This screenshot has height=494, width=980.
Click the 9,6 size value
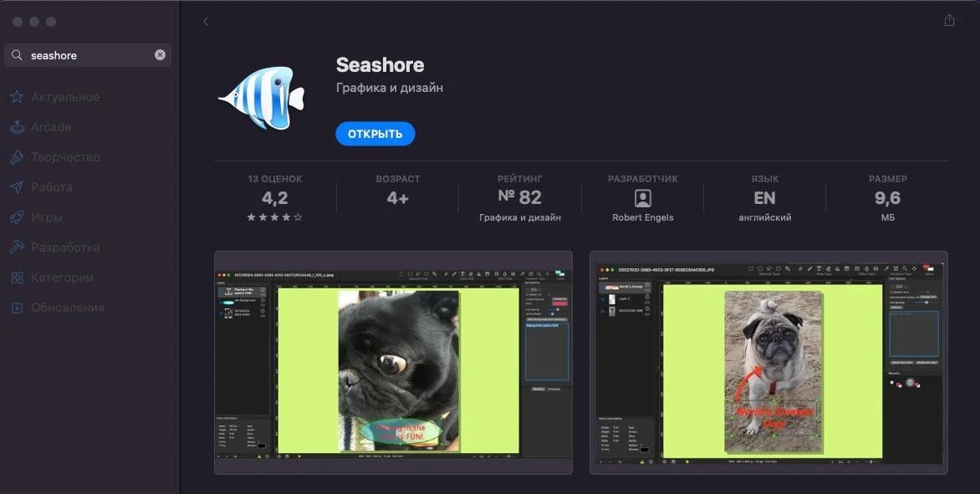point(887,198)
